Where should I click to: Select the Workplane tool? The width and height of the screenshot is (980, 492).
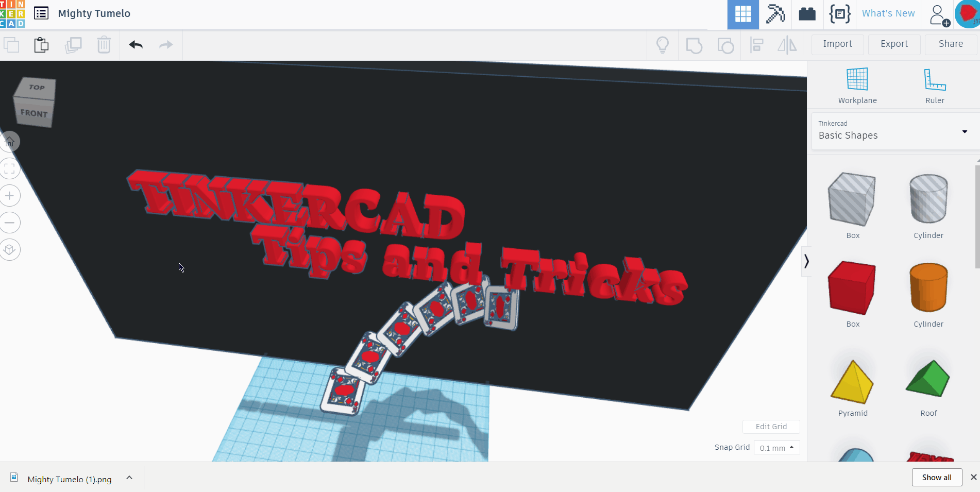click(x=857, y=85)
